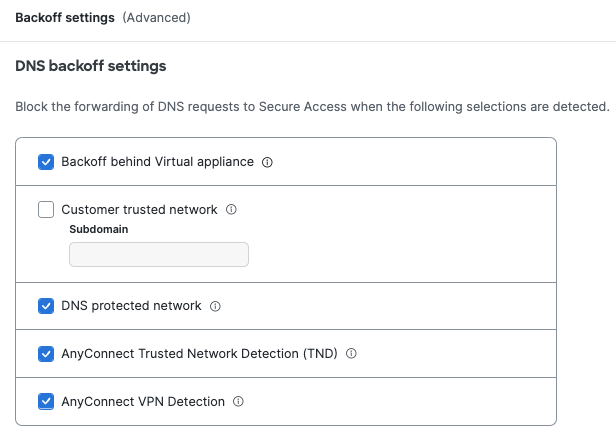Open info icon beside Backoff behind Virtual appliance
The image size is (616, 439).
267,162
